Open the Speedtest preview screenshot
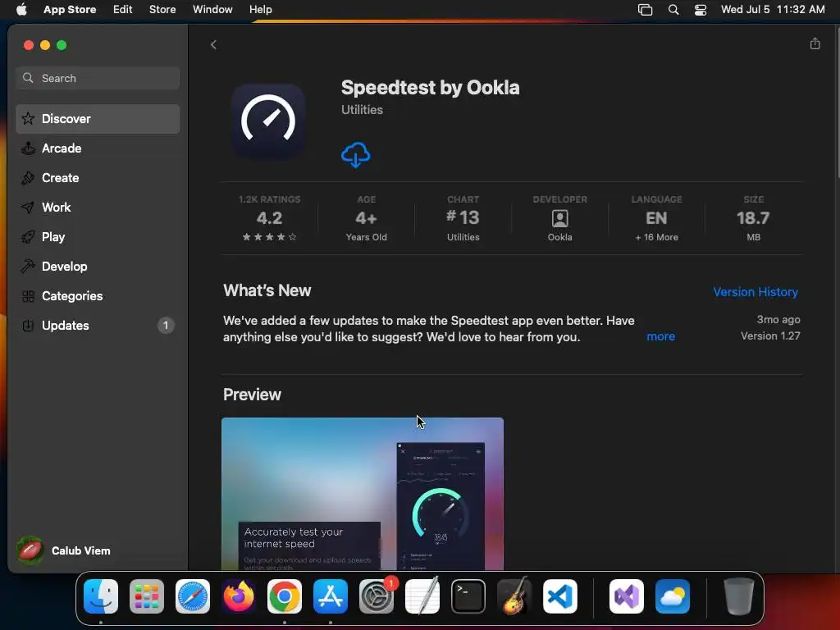840x630 pixels. (362, 493)
